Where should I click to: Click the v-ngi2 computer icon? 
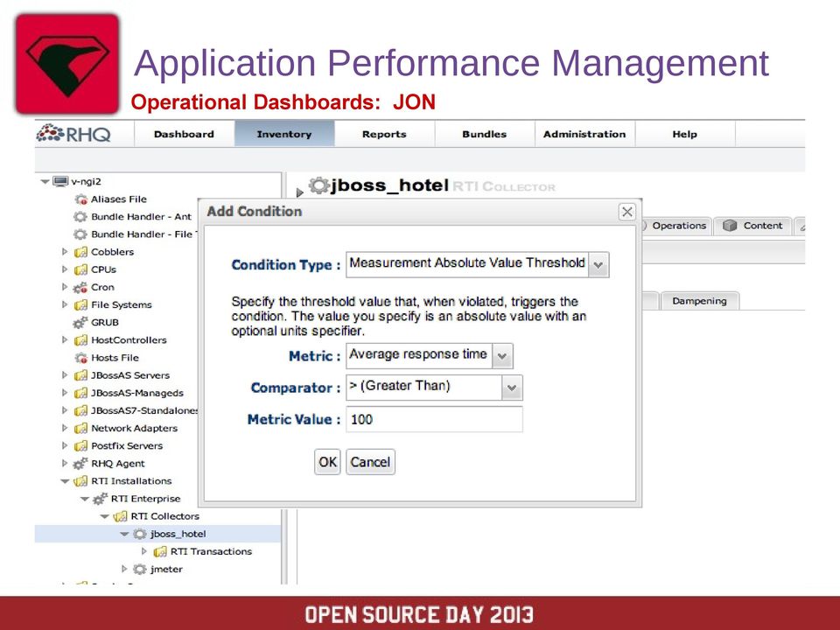[60, 182]
